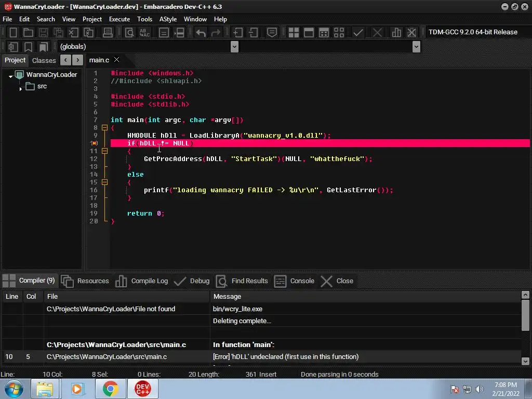The width and height of the screenshot is (532, 399).
Task: Click the Undo arrow icon
Action: click(x=201, y=33)
